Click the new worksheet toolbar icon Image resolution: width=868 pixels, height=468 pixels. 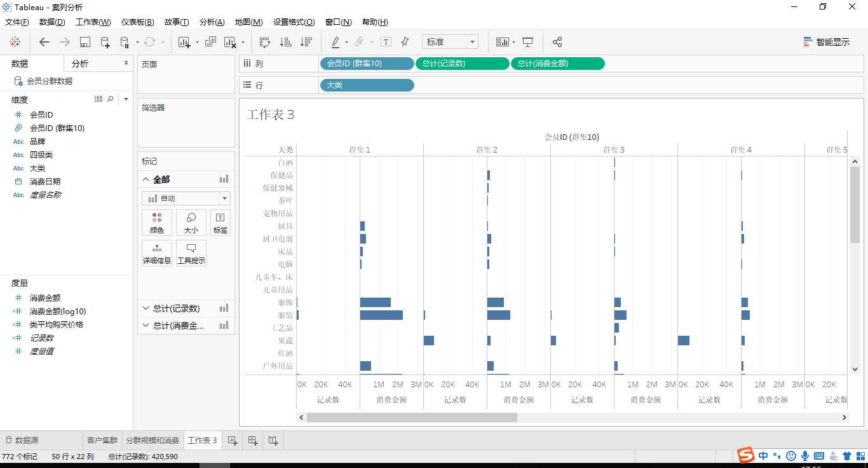pos(185,42)
